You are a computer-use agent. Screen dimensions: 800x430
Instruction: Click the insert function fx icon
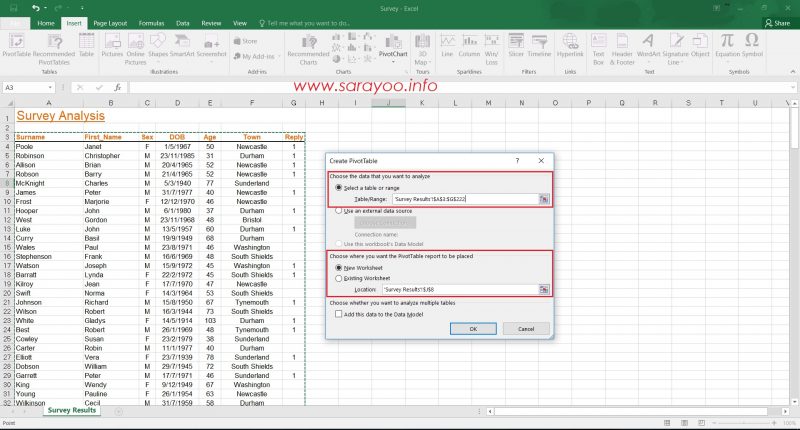(117, 88)
